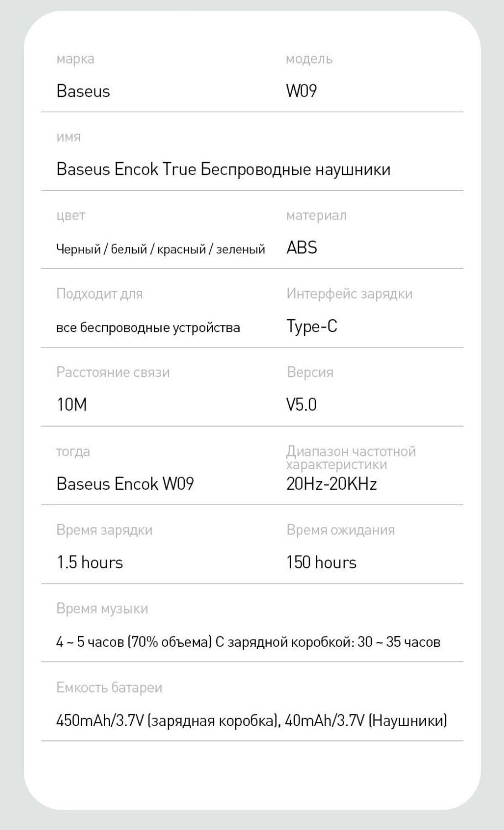Click 'все беспроводные устройства' text

pos(148,328)
